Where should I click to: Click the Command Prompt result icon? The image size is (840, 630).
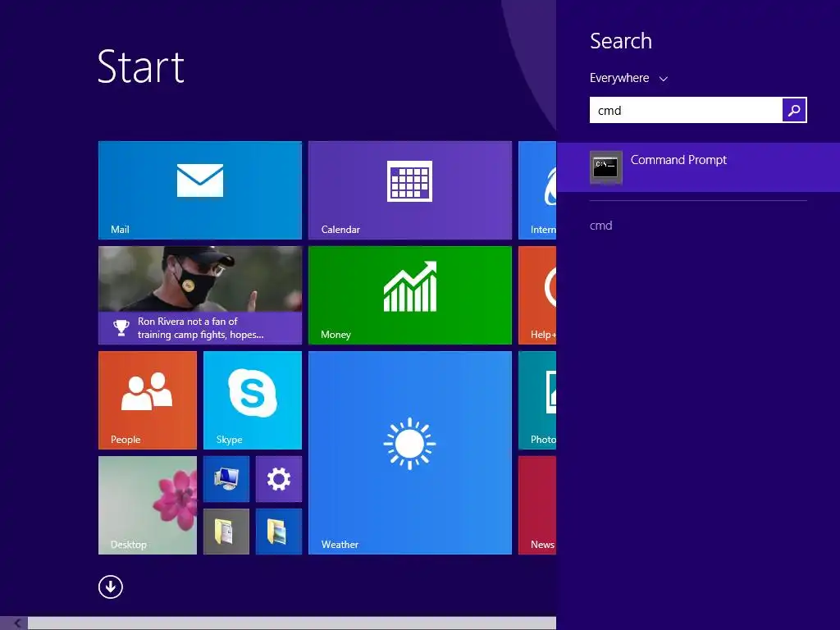(606, 167)
